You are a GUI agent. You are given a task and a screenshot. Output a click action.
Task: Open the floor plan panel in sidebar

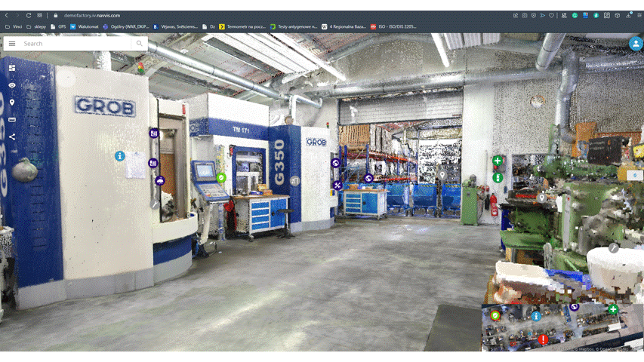pos(12,68)
